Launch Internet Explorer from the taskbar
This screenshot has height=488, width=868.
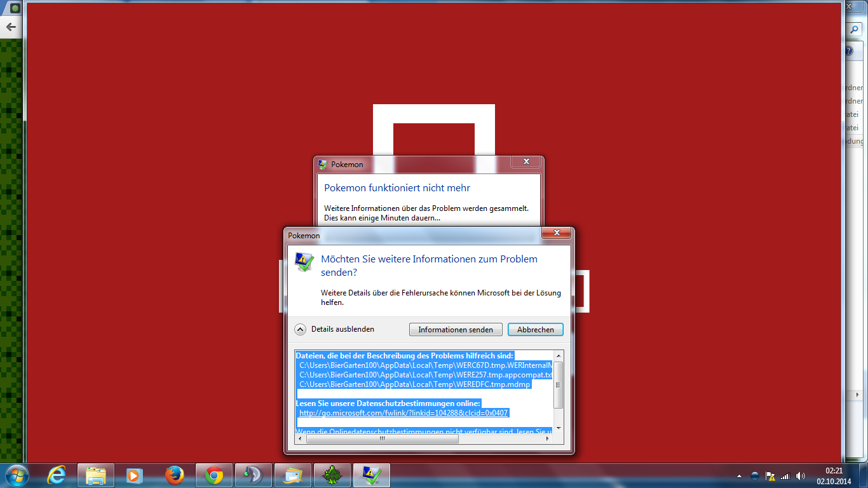pos(57,475)
